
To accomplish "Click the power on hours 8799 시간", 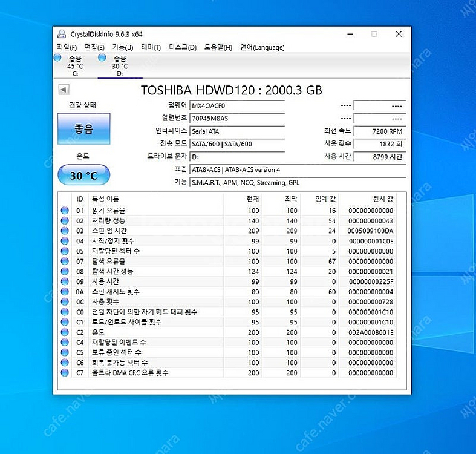I will [x=380, y=157].
